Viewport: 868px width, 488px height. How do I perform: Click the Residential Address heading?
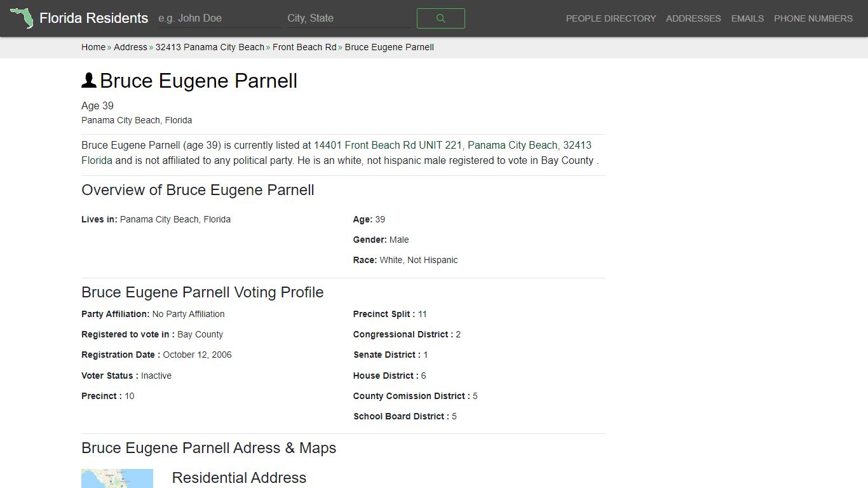tap(239, 478)
